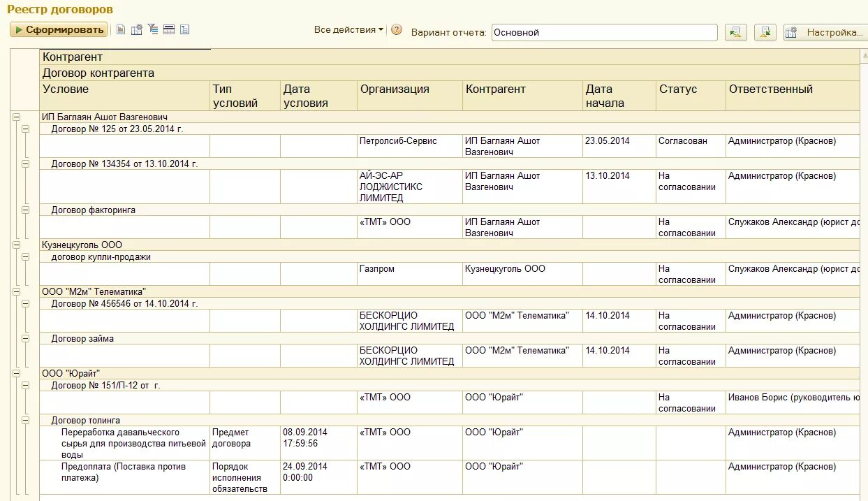Click the report chart icon after Сформировать
The image size is (868, 501).
pos(121,29)
